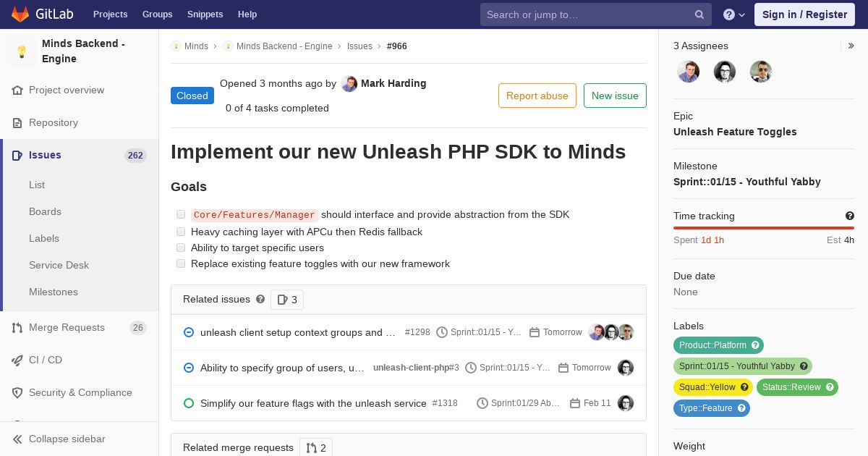Click the Report abuse button
Screen dimensions: 868x456
[x=537, y=96]
